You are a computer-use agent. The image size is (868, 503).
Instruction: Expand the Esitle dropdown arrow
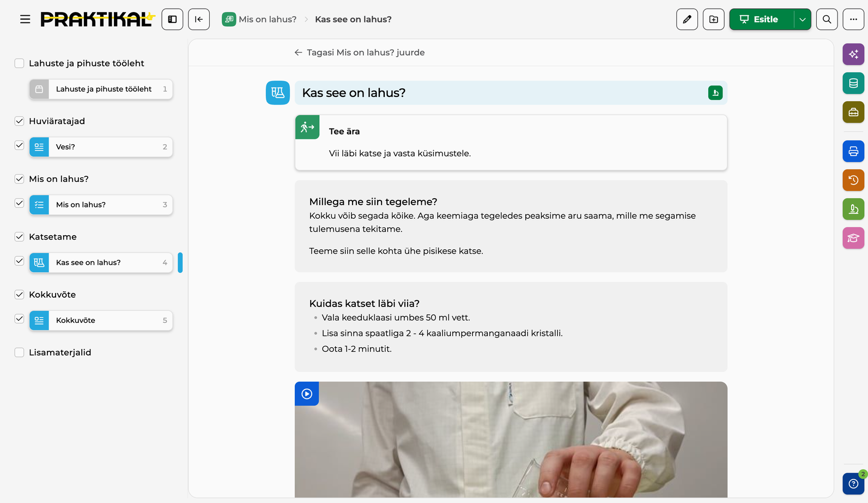803,19
